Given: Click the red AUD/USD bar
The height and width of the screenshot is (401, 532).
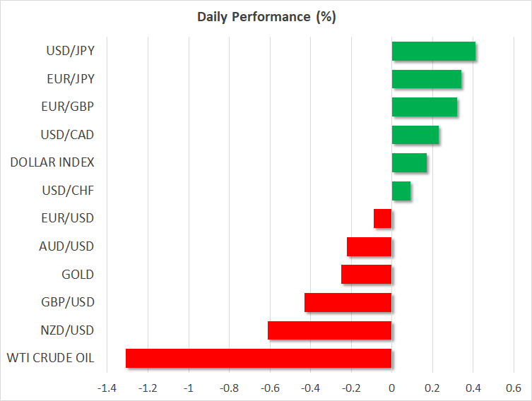Looking at the screenshot, I should coord(370,246).
